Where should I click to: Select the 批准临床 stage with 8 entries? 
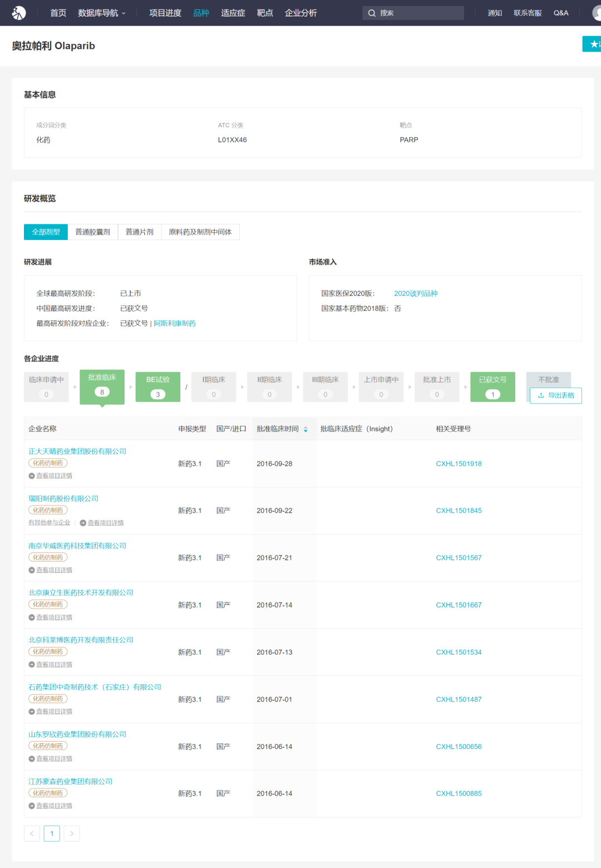point(102,387)
